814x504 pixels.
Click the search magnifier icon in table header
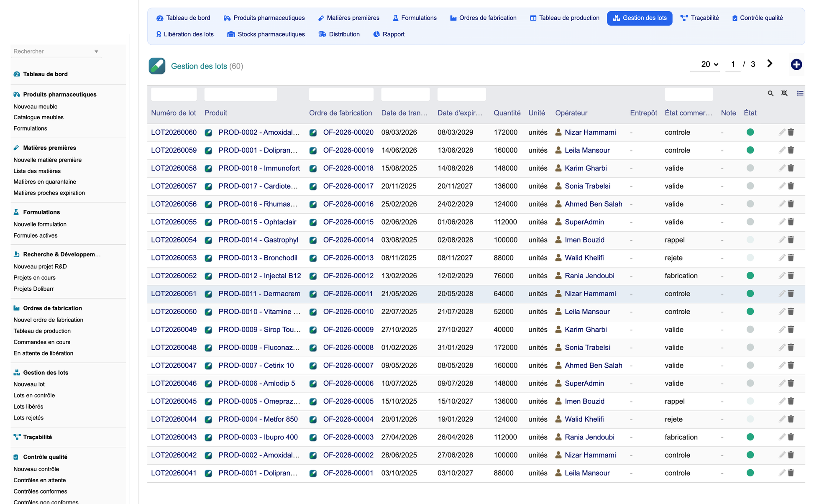pyautogui.click(x=770, y=93)
